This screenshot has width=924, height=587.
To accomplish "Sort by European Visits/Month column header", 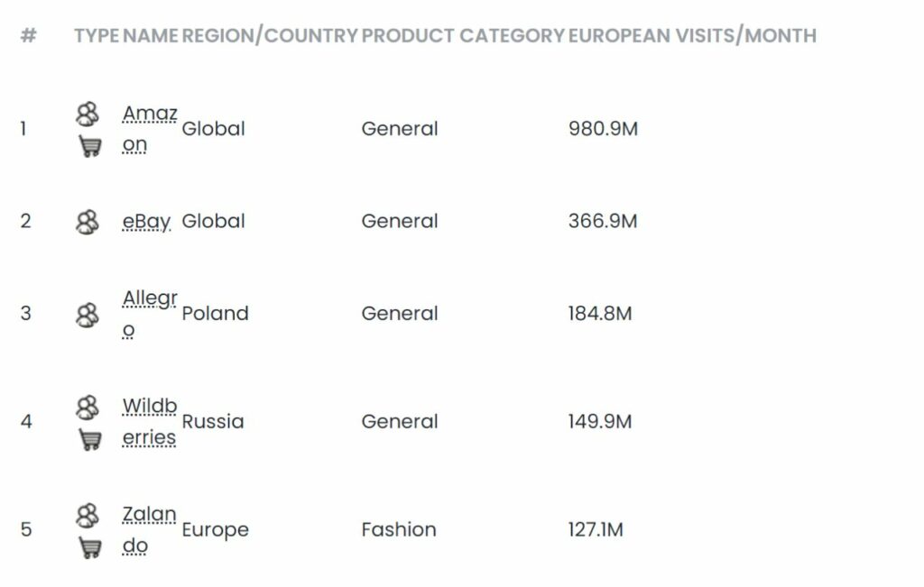I will (x=692, y=36).
